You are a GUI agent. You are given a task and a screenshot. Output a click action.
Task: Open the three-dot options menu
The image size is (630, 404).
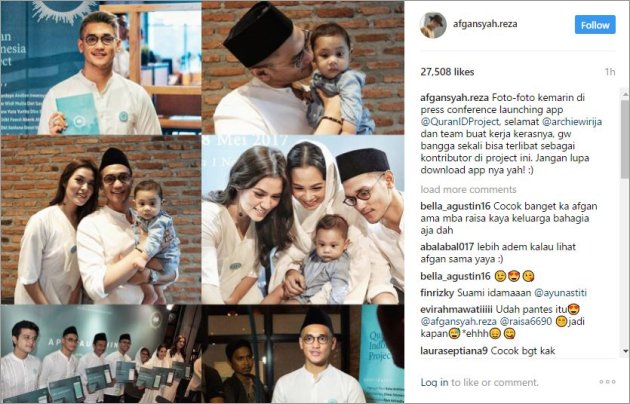click(607, 382)
